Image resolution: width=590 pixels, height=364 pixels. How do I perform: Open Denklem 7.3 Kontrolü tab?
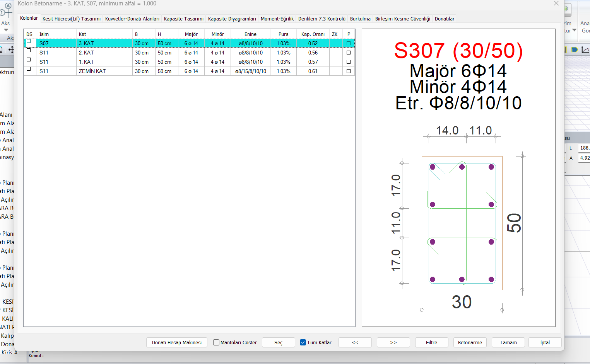point(322,19)
